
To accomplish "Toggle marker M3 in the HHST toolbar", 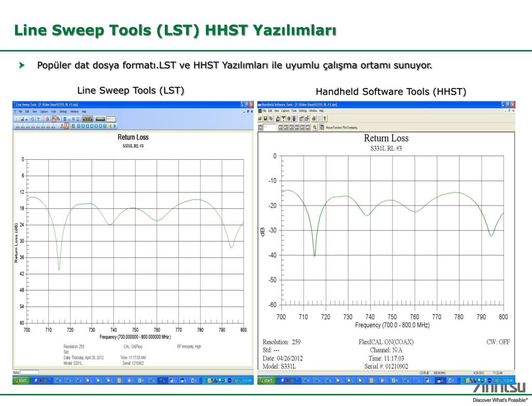I will pyautogui.click(x=291, y=127).
